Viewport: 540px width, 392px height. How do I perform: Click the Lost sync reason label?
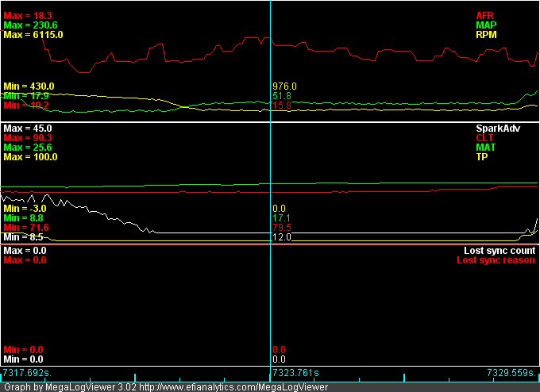pyautogui.click(x=496, y=260)
